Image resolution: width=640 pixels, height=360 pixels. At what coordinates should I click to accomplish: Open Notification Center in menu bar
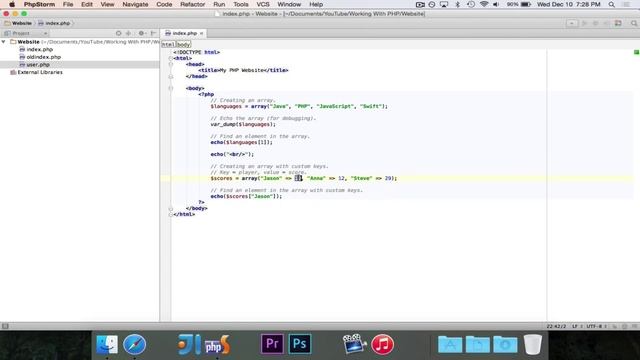[627, 4]
